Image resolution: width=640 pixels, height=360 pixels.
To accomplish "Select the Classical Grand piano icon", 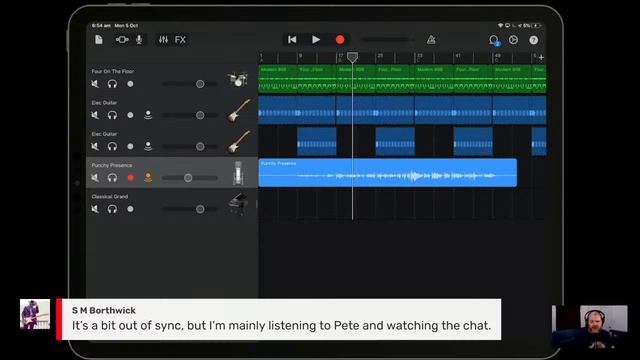I will coord(238,204).
